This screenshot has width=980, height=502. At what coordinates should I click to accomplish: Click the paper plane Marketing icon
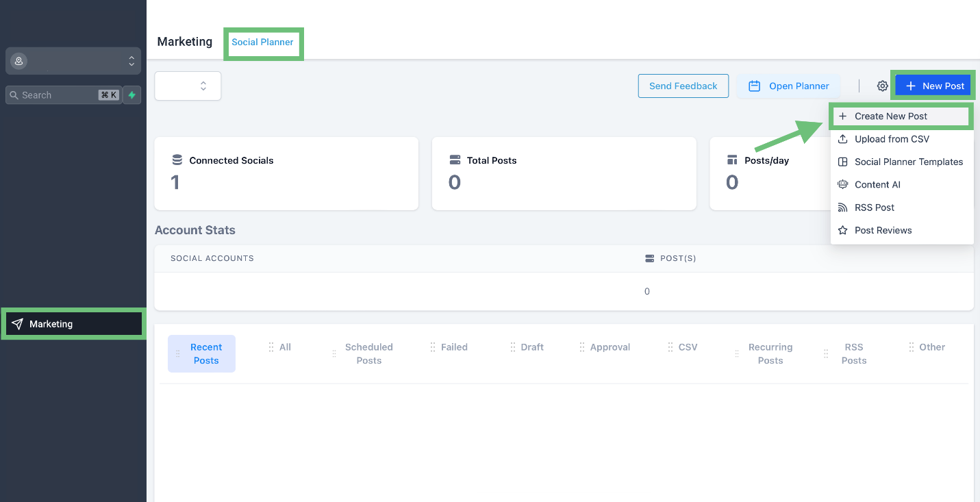(17, 324)
